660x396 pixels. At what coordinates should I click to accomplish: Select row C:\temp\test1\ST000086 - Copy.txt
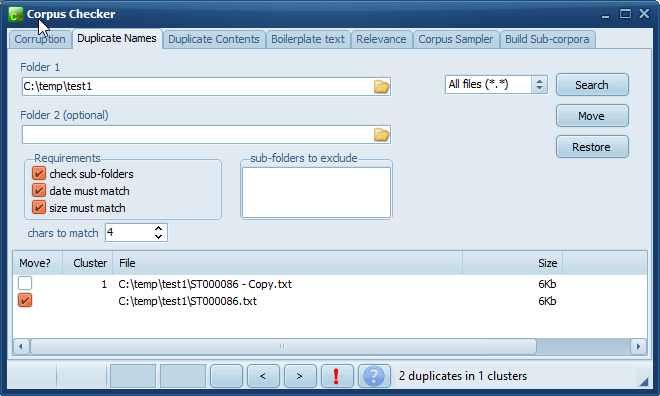pyautogui.click(x=330, y=284)
